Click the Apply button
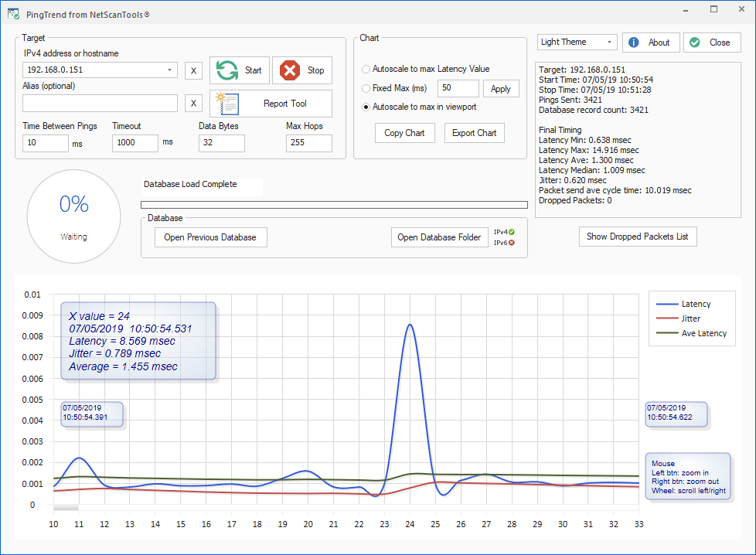756x555 pixels. (501, 89)
